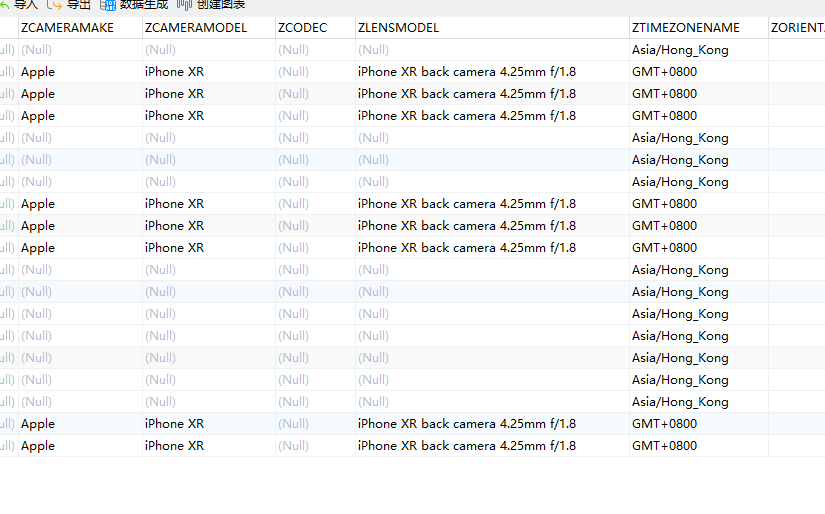Select the topmost Apple cell under ZCAMERAMAKE

pyautogui.click(x=80, y=72)
